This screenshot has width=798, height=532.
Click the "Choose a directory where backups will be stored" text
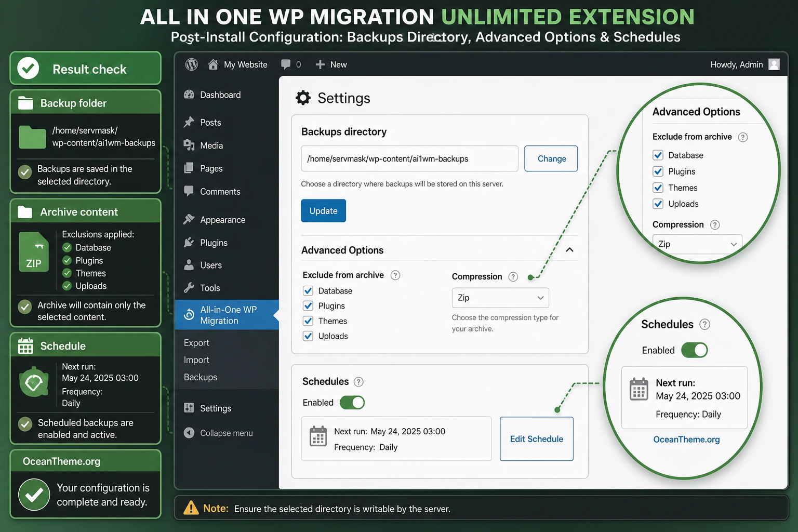402,184
